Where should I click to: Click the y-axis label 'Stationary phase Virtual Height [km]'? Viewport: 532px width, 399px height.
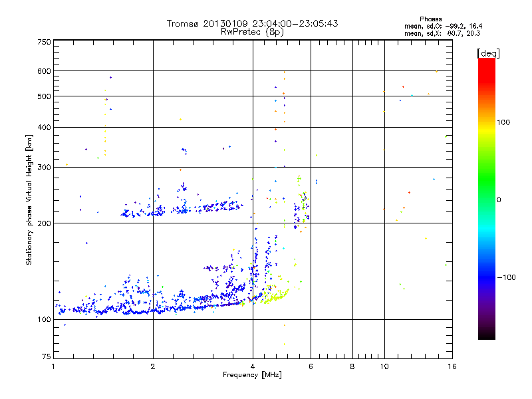(29, 199)
